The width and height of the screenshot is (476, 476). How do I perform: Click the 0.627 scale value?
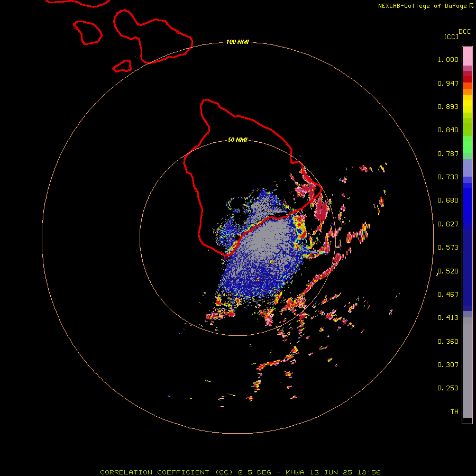click(x=448, y=224)
